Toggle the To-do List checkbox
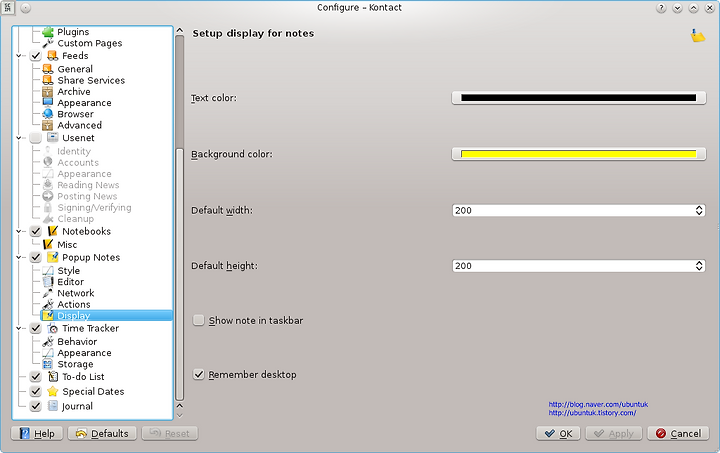Viewport: 720px width, 453px height. click(x=36, y=377)
